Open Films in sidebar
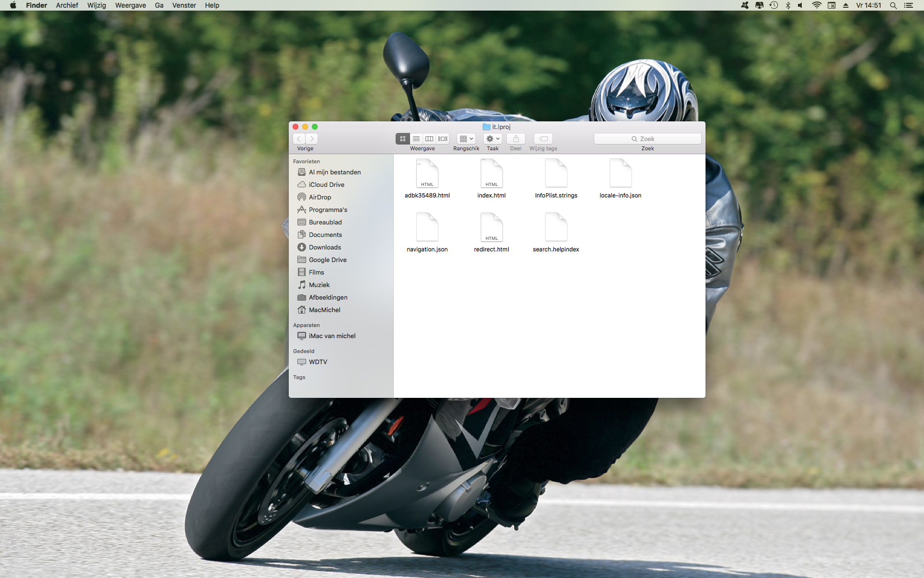924x578 pixels. coord(341,272)
